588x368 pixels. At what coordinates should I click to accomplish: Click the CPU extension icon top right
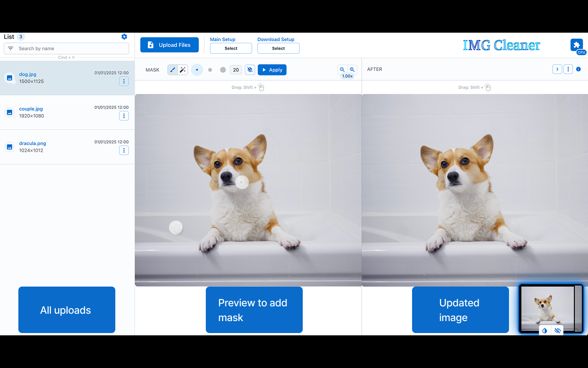point(577,45)
